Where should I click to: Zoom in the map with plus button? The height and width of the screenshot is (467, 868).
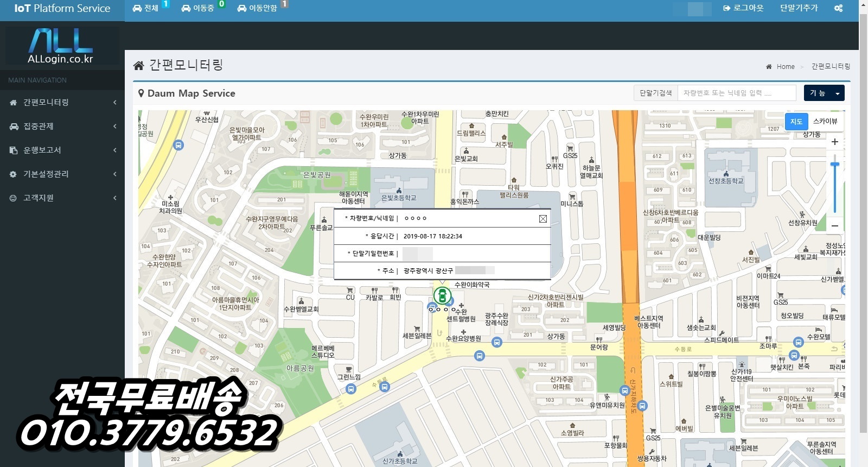coord(835,142)
